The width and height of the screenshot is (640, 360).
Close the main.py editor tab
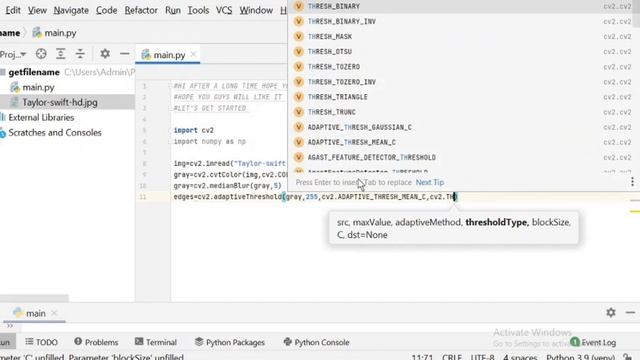click(x=193, y=54)
